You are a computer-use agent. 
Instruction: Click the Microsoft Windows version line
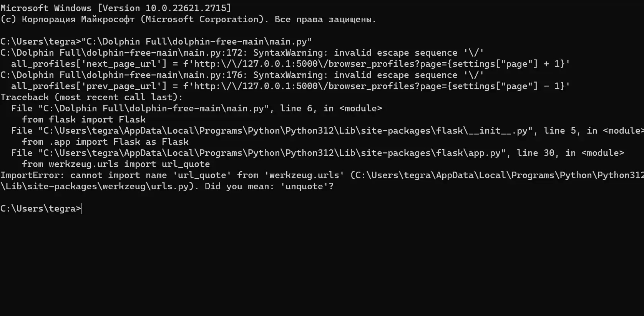pos(116,8)
